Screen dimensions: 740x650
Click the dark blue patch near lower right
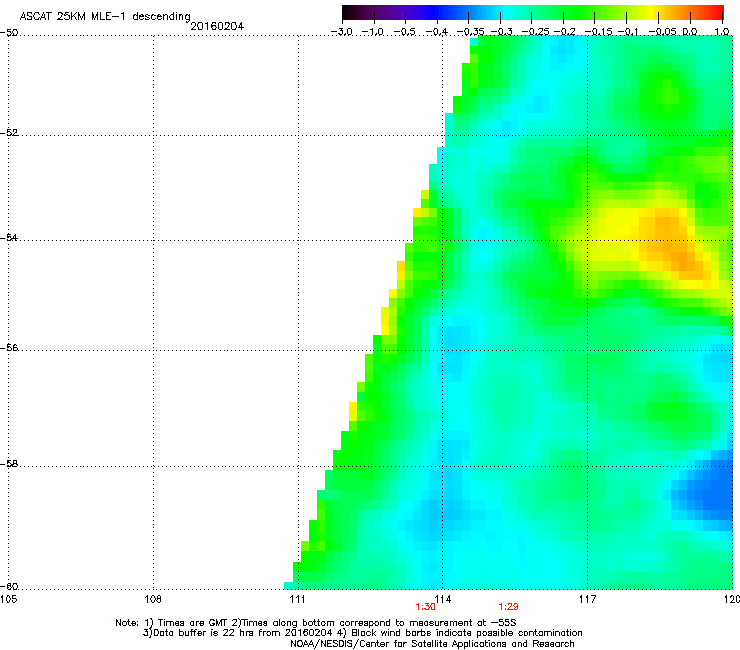pyautogui.click(x=710, y=489)
